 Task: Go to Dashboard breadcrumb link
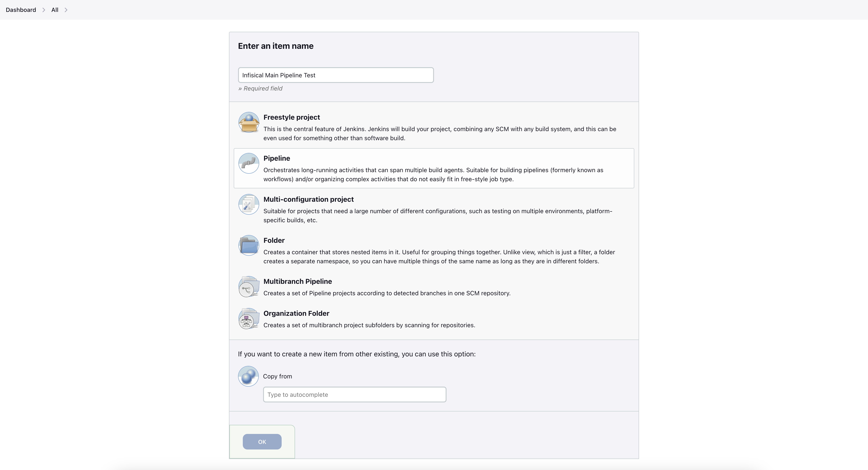pyautogui.click(x=21, y=10)
